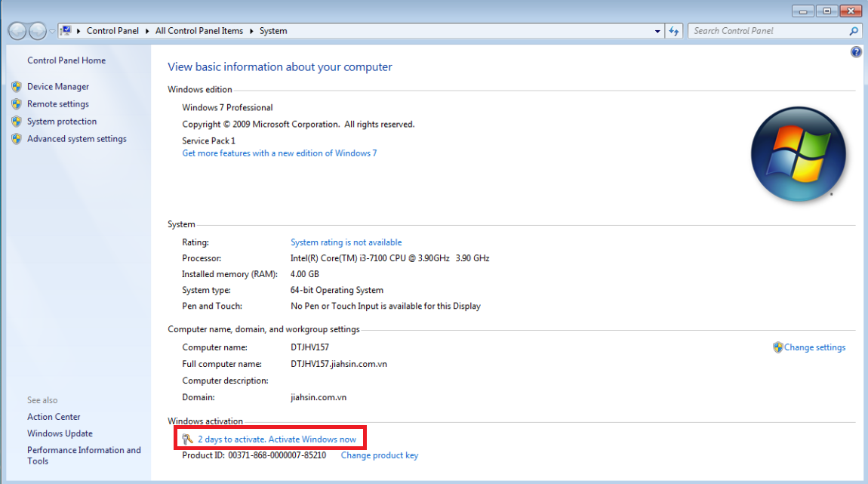
Task: Click Get more features with new edition link
Action: (279, 153)
